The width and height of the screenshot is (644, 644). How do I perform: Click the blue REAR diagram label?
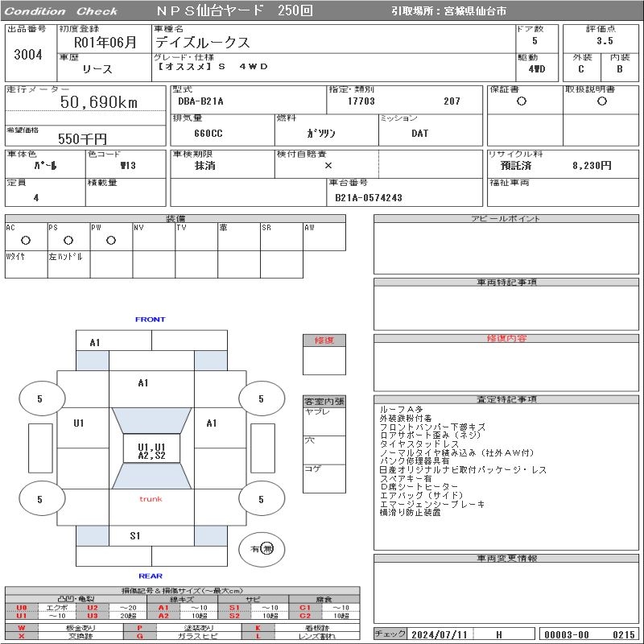151,576
